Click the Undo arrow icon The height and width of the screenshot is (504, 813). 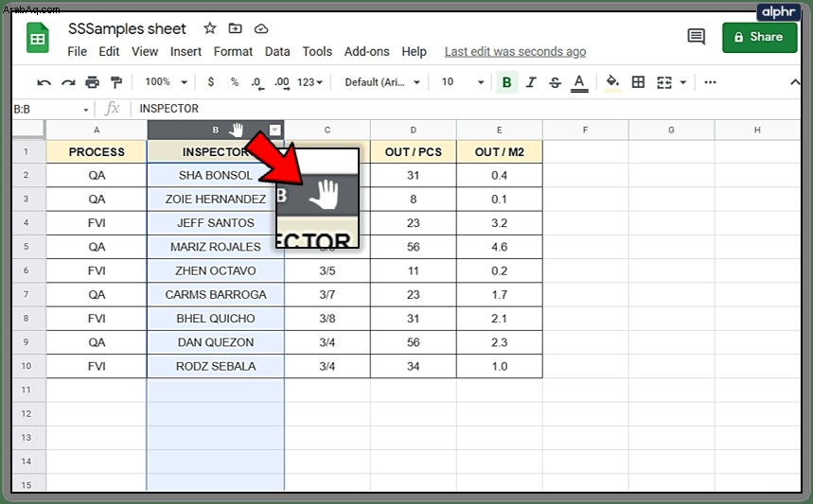pyautogui.click(x=44, y=82)
